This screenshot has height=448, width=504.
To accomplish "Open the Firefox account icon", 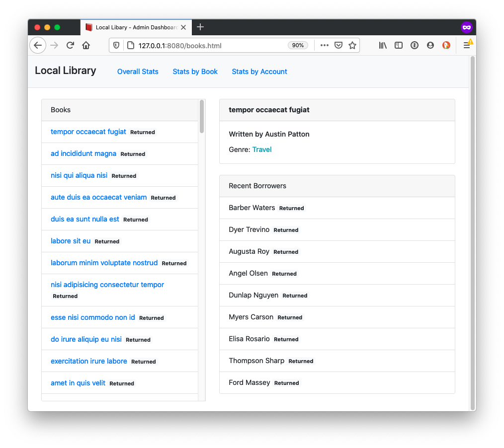I will pyautogui.click(x=430, y=45).
